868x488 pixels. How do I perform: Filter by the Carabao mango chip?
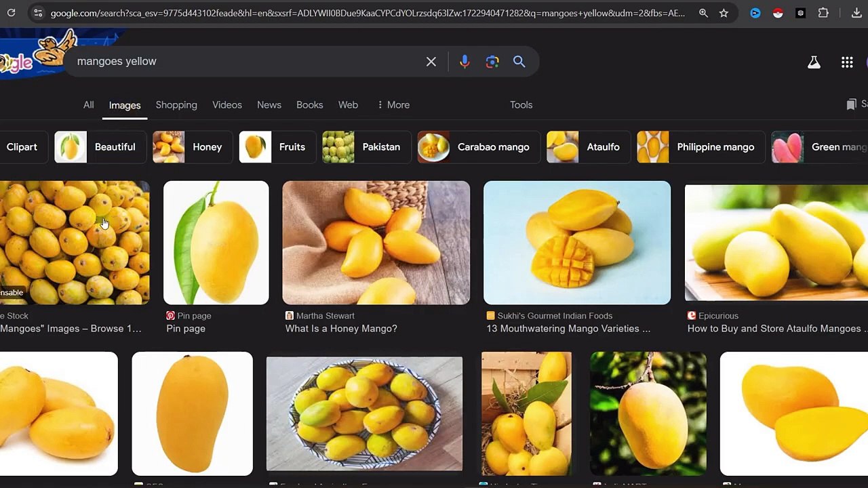[479, 147]
